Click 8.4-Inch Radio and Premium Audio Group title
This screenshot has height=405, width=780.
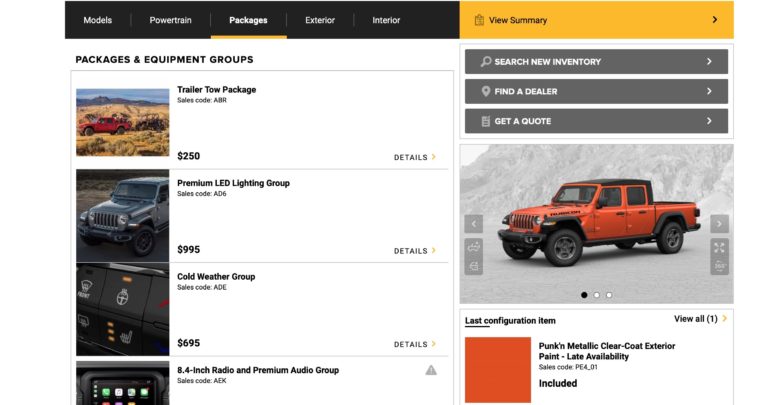click(x=258, y=370)
